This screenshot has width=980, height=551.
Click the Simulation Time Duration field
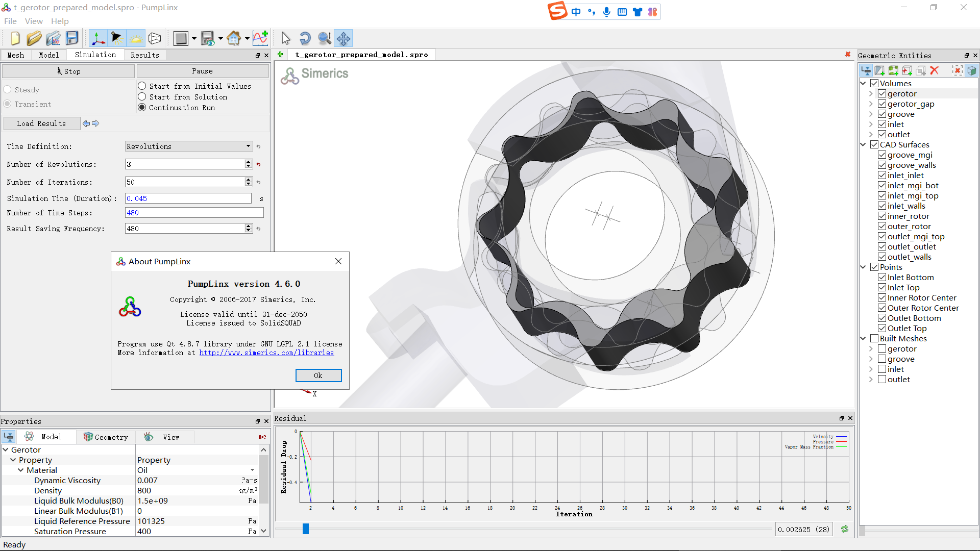point(188,198)
